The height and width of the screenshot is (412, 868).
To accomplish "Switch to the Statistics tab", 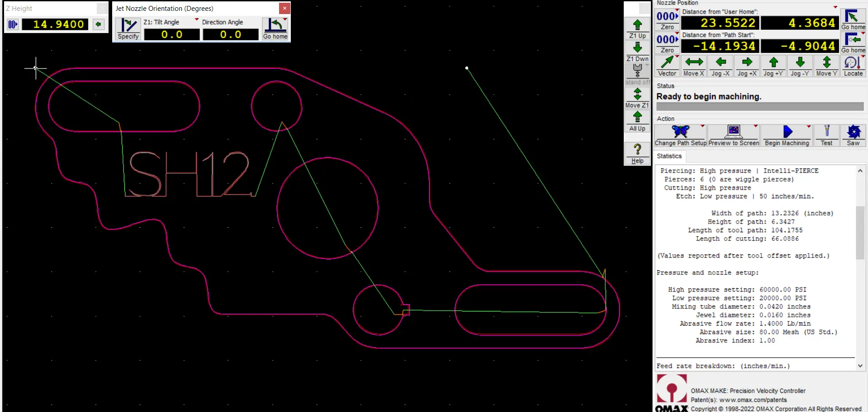I will [x=669, y=156].
